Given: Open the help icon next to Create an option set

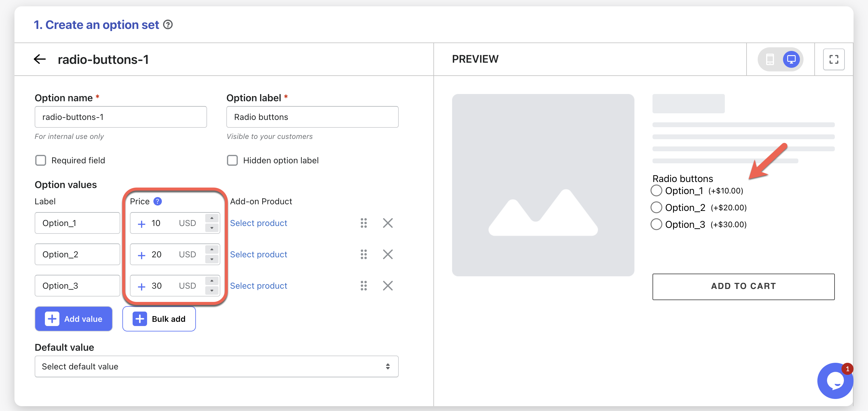Looking at the screenshot, I should 168,25.
